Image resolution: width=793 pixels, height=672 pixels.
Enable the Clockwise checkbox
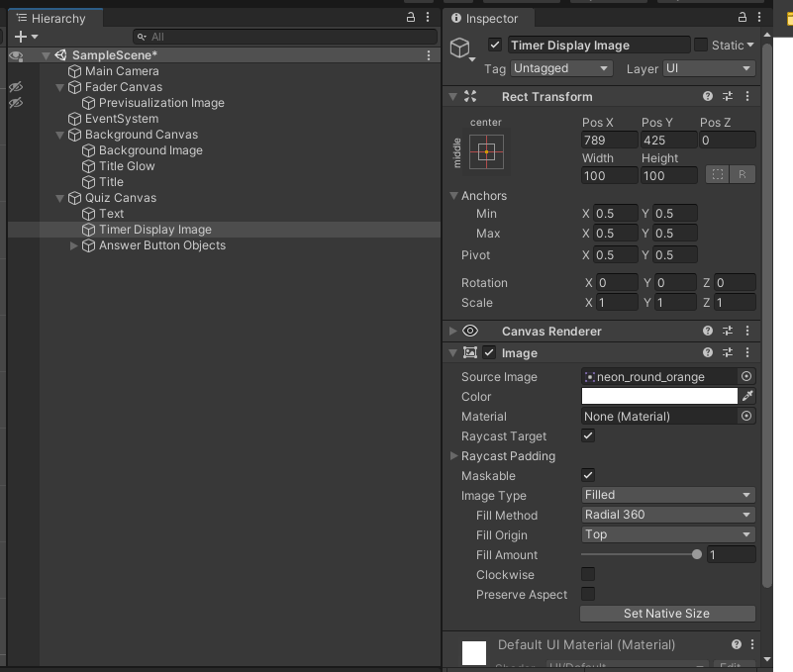pos(588,575)
